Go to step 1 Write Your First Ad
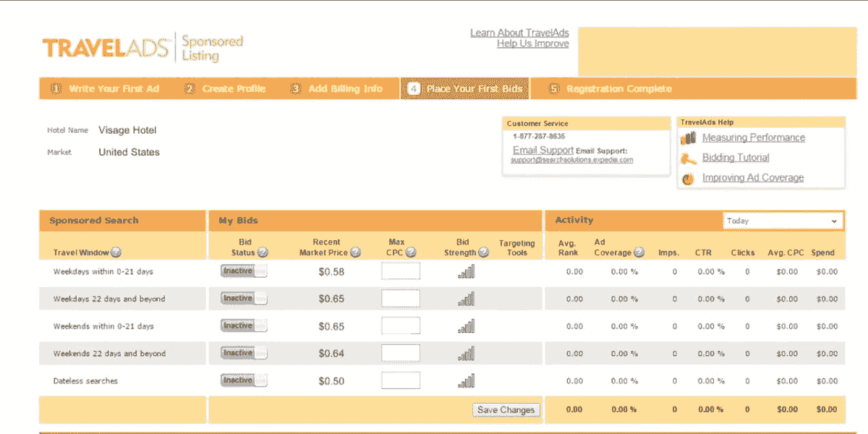 [105, 89]
